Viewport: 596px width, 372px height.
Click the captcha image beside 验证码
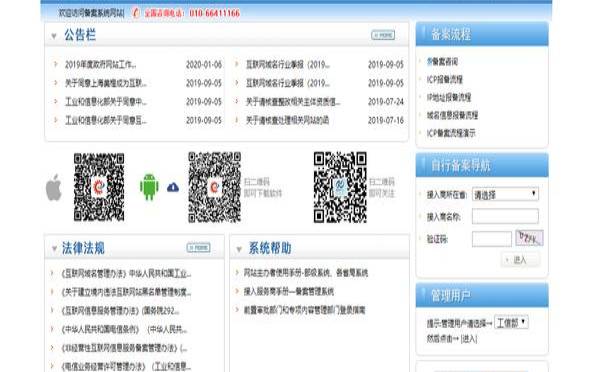coord(529,238)
